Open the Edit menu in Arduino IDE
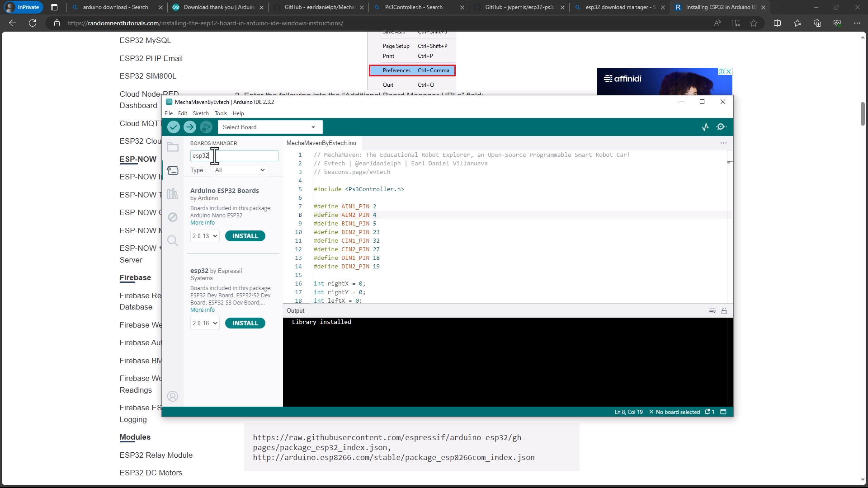This screenshot has width=868, height=488. point(183,113)
